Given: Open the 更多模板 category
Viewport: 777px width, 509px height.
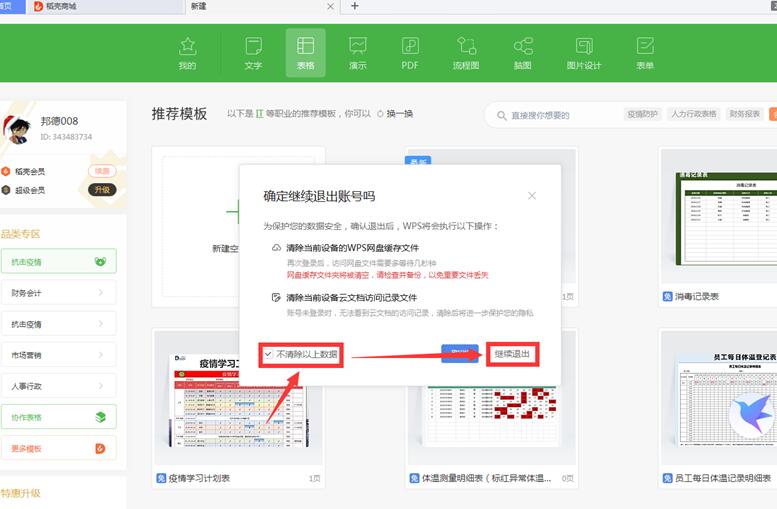Looking at the screenshot, I should pos(58,449).
